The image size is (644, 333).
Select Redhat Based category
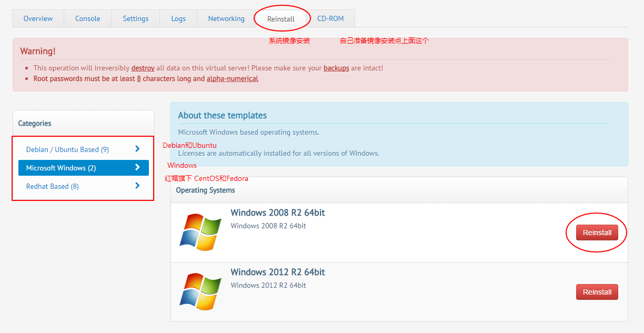84,186
